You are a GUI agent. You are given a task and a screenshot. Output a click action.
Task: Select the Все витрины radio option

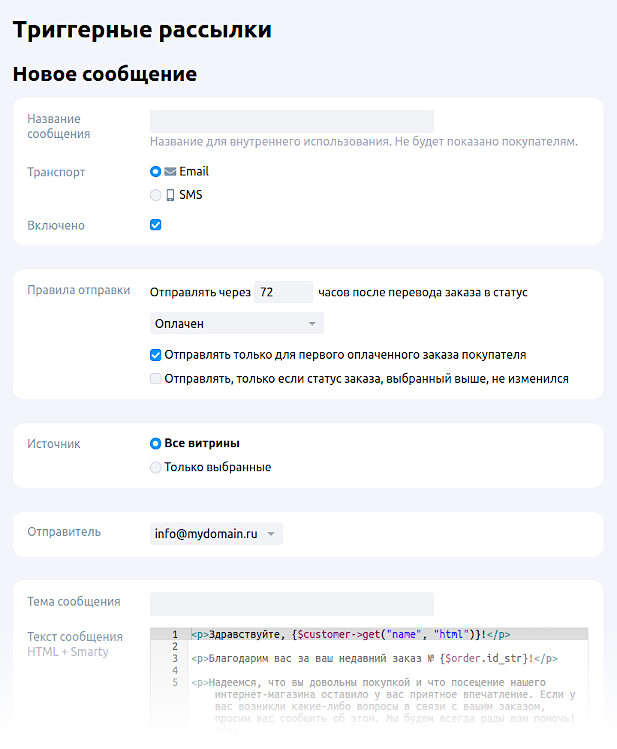tap(155, 443)
